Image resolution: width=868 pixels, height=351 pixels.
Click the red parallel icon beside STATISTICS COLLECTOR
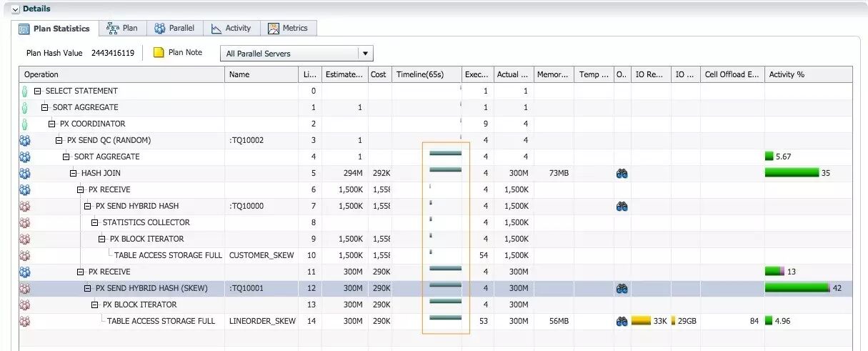click(x=24, y=222)
